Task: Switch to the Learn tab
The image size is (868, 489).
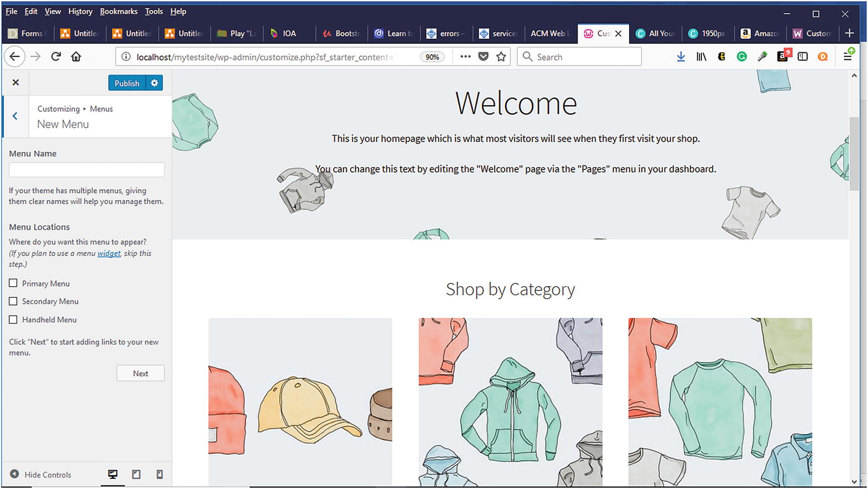Action: 394,34
